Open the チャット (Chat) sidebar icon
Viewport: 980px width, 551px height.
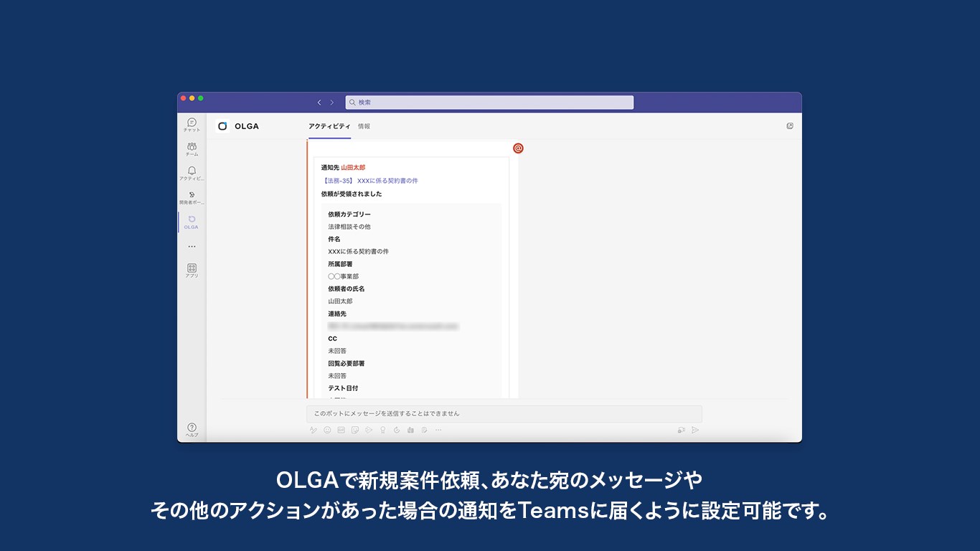click(x=192, y=125)
